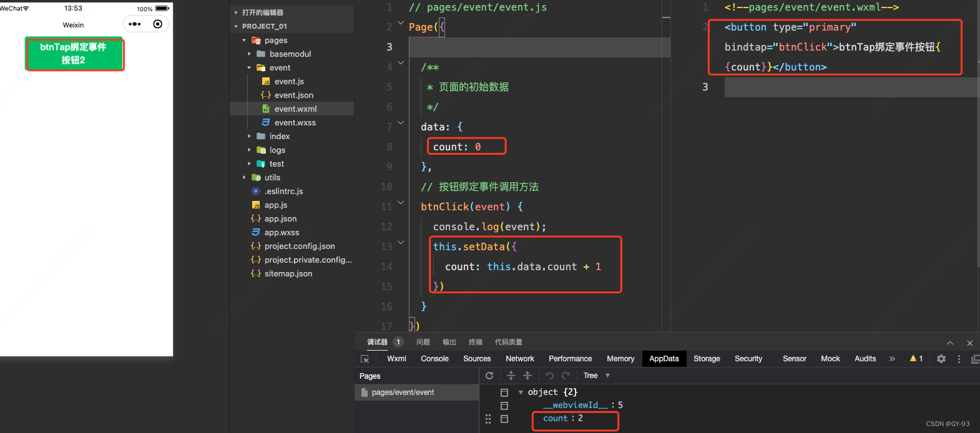Open app.wxss file
This screenshot has width=980, height=433.
point(282,233)
